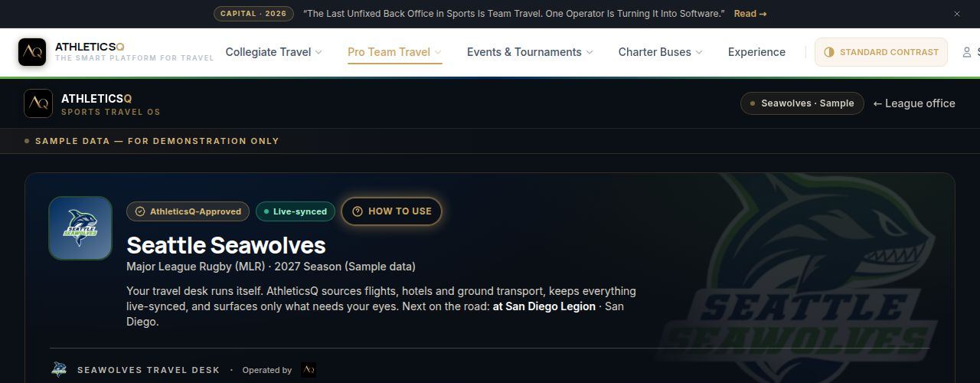
Task: Go back to League office
Action: click(914, 103)
